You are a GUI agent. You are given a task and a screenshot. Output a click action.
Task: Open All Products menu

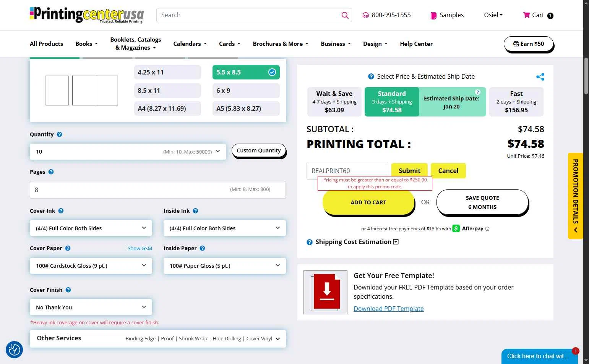[x=46, y=44]
